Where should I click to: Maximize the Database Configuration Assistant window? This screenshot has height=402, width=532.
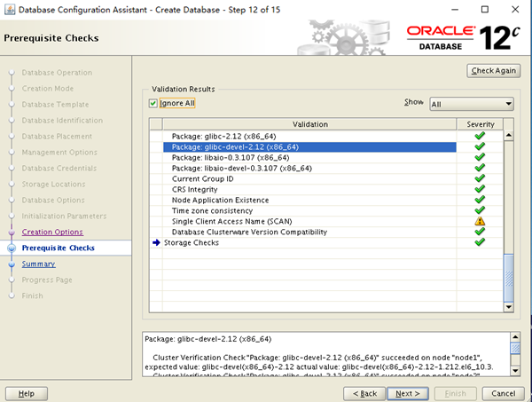click(485, 10)
